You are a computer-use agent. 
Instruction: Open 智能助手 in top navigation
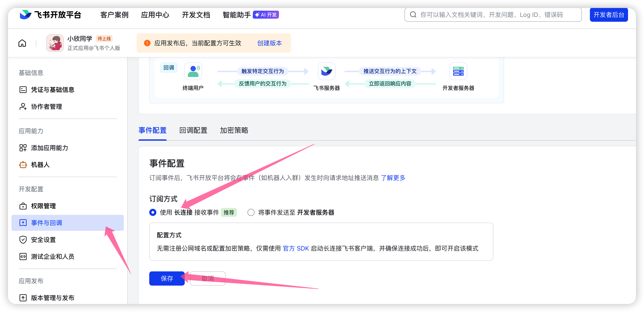coord(236,15)
